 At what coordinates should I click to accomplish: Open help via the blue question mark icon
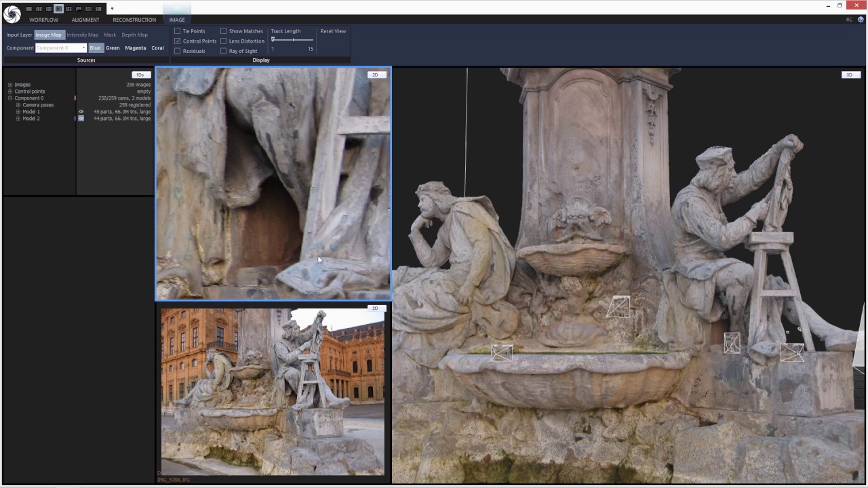861,20
